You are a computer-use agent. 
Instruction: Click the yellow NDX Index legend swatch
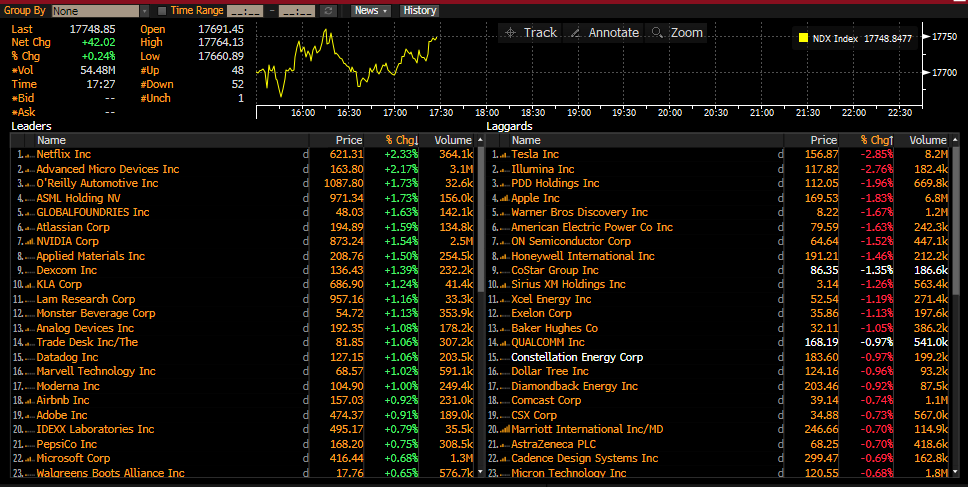pos(803,39)
